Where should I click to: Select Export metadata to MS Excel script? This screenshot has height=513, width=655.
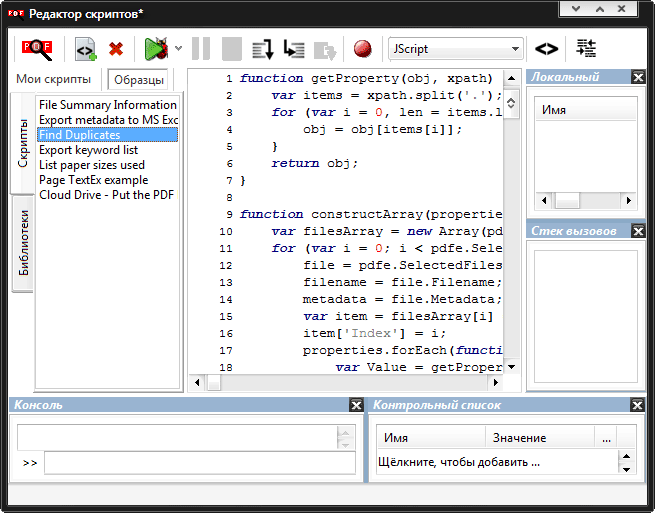pyautogui.click(x=108, y=120)
